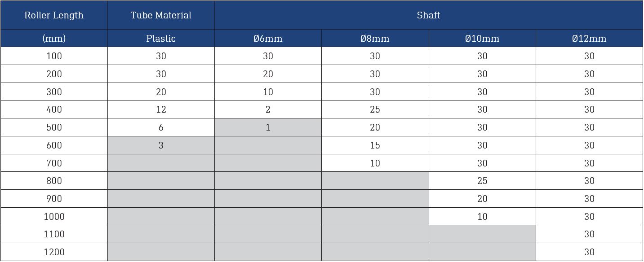
Task: Click the Ø10mm value 10 in 1000 row
Action: click(482, 217)
